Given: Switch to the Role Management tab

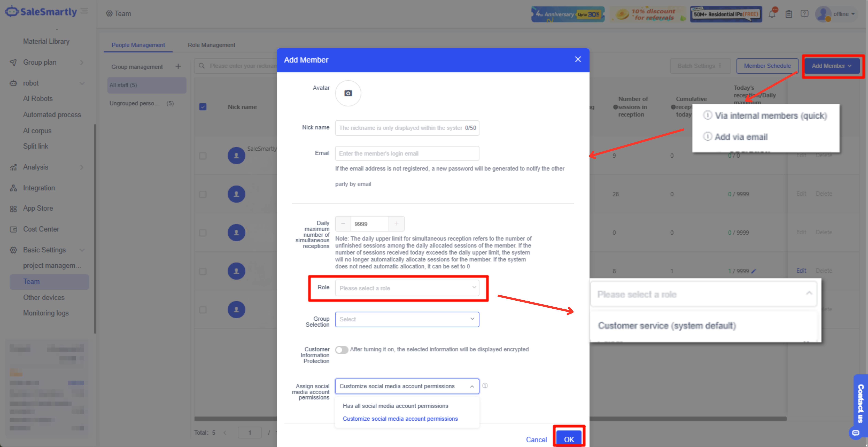Looking at the screenshot, I should 211,45.
